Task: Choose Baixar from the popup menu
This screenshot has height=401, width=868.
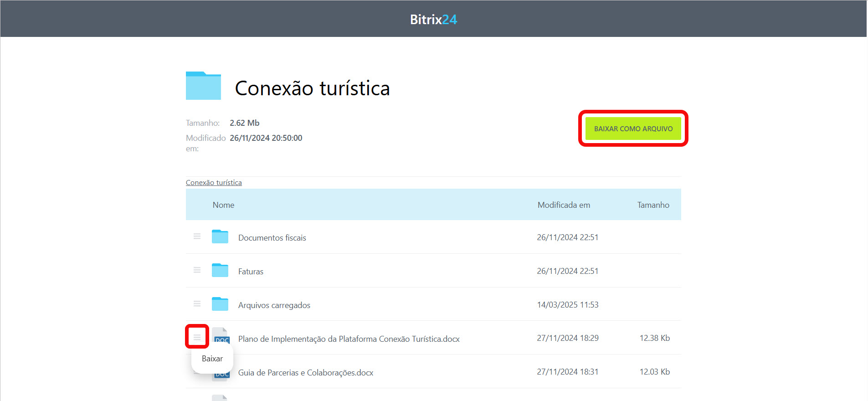Action: [212, 359]
